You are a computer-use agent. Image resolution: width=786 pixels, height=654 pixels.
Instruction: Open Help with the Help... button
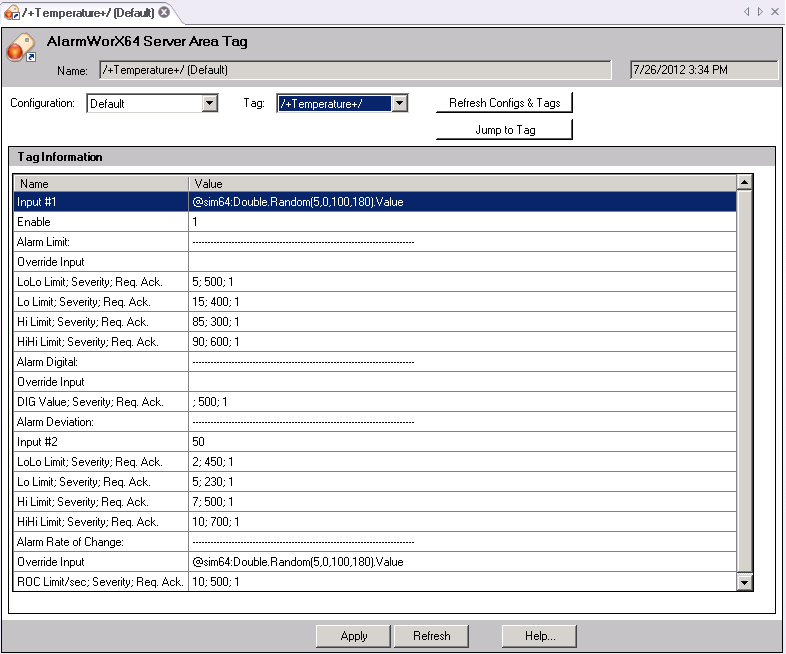(x=539, y=636)
